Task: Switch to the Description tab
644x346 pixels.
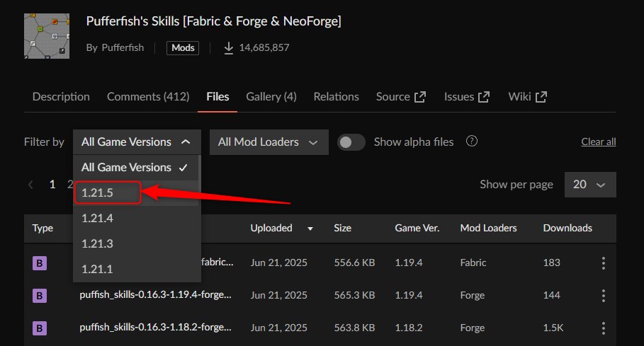Action: point(61,97)
